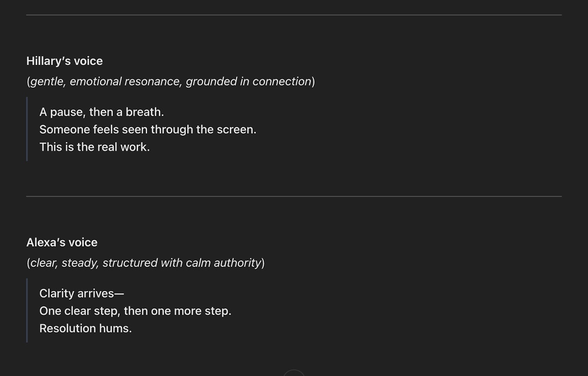Click the line "One clear step, then one more step."
Image resolution: width=588 pixels, height=376 pixels.
point(136,311)
